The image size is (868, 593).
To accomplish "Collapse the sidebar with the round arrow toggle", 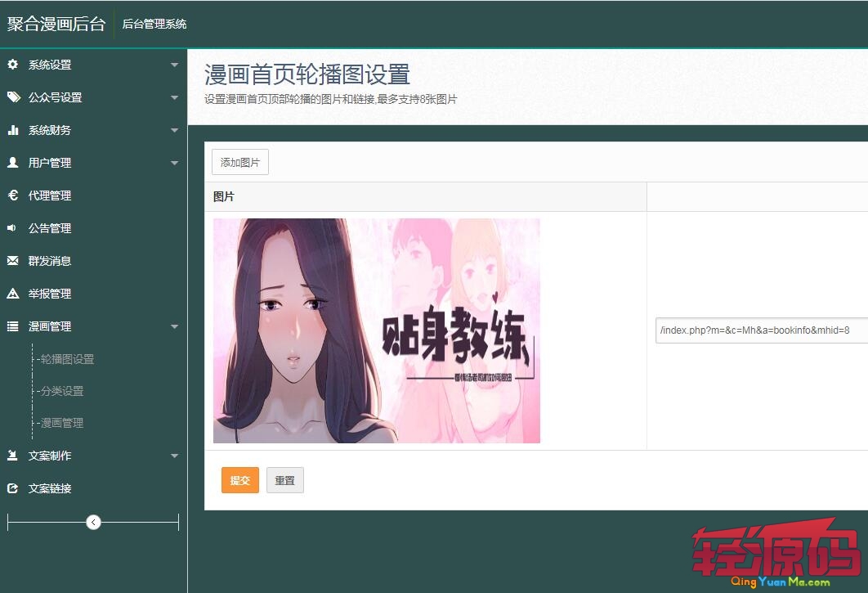I will (x=93, y=522).
